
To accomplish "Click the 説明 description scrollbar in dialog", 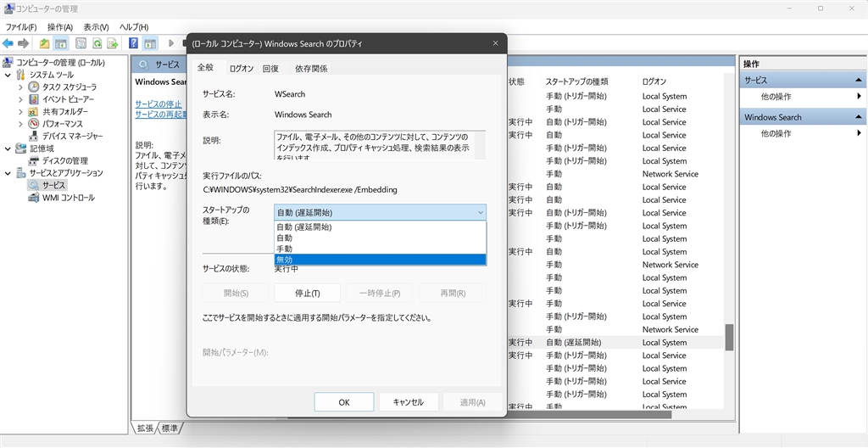I will (x=480, y=145).
